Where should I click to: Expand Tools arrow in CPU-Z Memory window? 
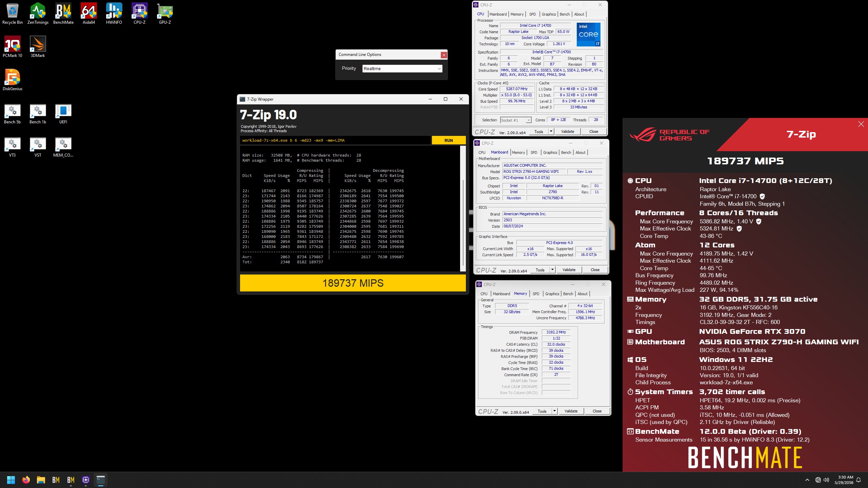(554, 411)
